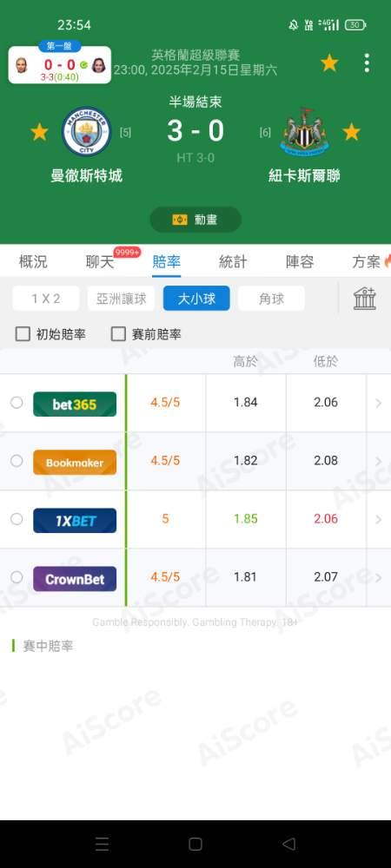Tap the 高於 column header
This screenshot has width=391, height=868.
pos(245,362)
